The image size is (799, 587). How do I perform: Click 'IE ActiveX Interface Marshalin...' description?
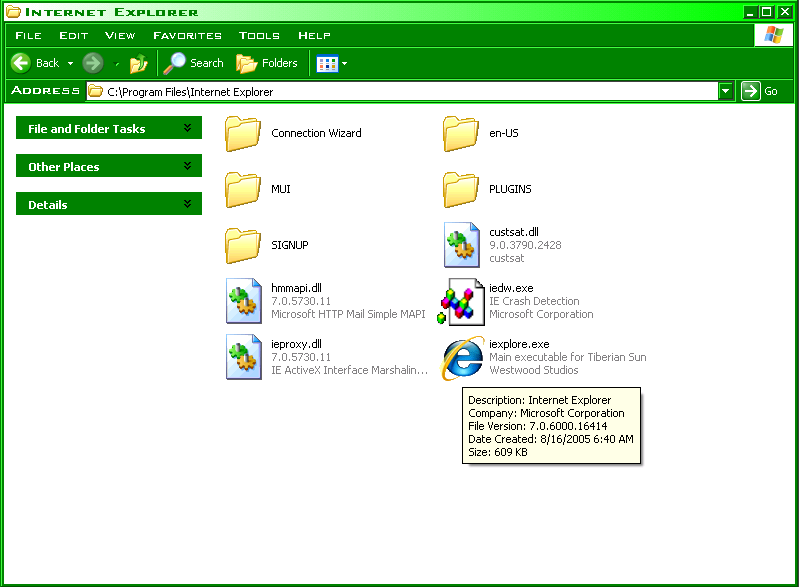pyautogui.click(x=350, y=370)
